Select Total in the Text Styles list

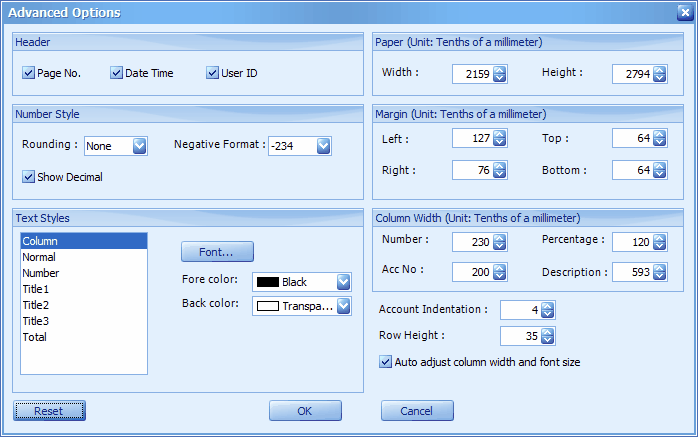[34, 337]
